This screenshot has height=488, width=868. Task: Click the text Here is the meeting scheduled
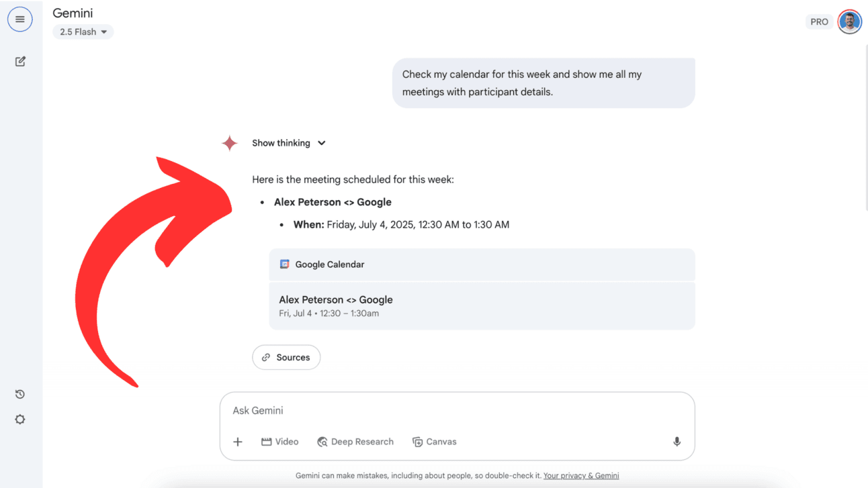353,180
